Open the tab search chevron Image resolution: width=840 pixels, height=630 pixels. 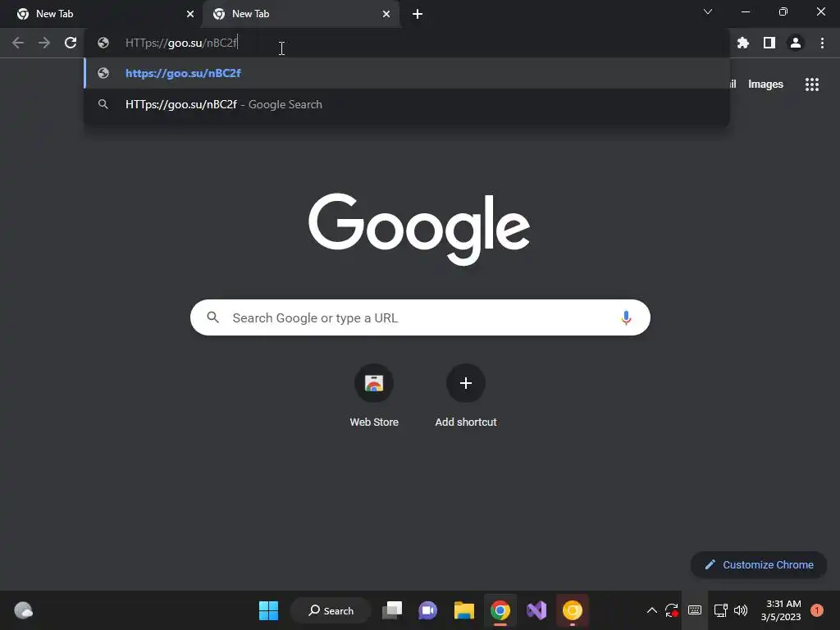[708, 11]
